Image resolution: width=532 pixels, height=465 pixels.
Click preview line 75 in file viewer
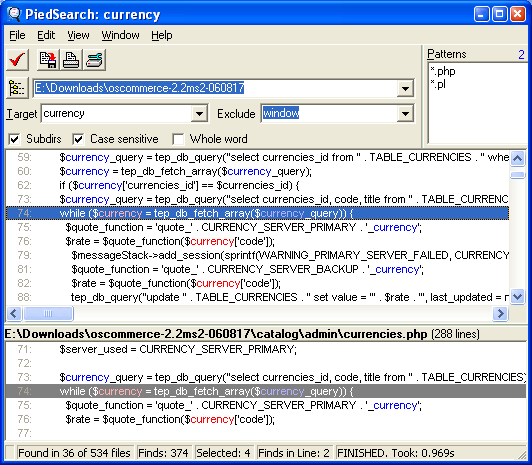pyautogui.click(x=266, y=405)
